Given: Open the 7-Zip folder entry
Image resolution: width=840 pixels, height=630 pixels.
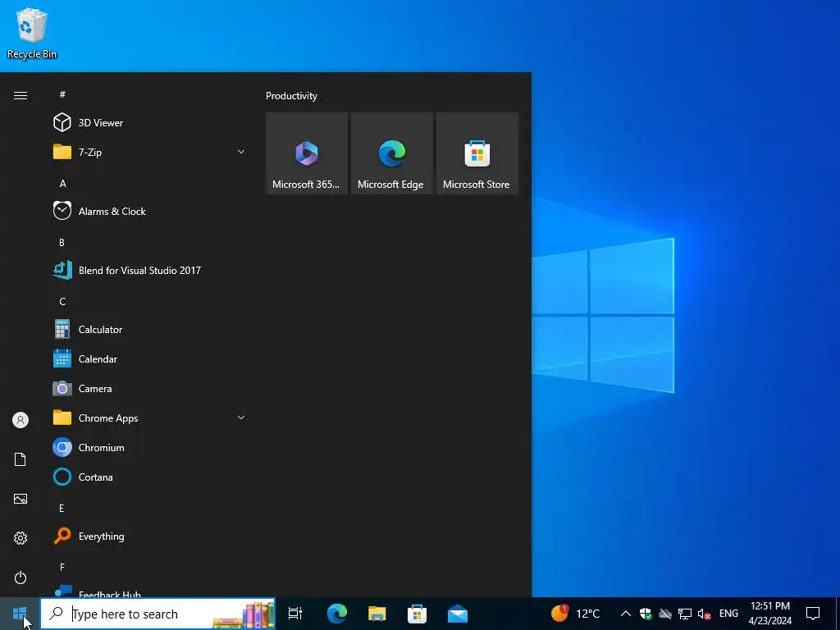Looking at the screenshot, I should pos(150,152).
